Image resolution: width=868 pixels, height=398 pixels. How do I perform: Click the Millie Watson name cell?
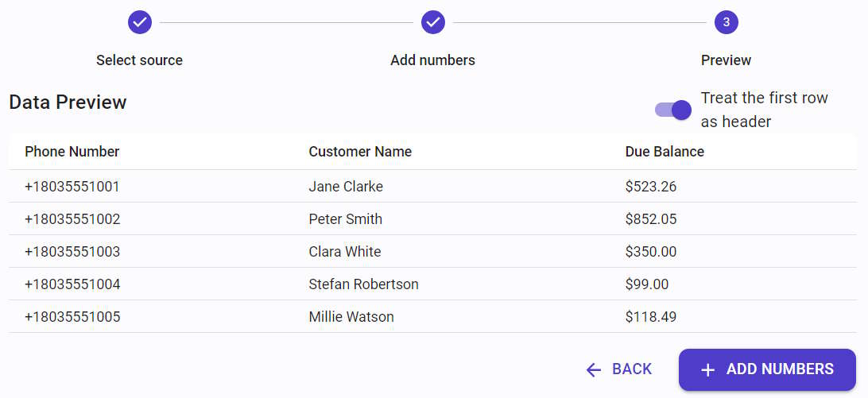click(351, 317)
